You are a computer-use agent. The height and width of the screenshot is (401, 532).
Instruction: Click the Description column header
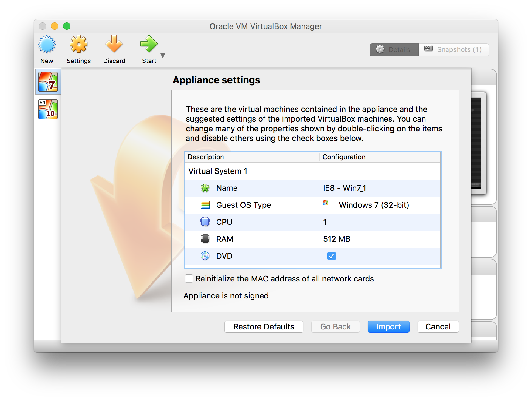tap(252, 157)
